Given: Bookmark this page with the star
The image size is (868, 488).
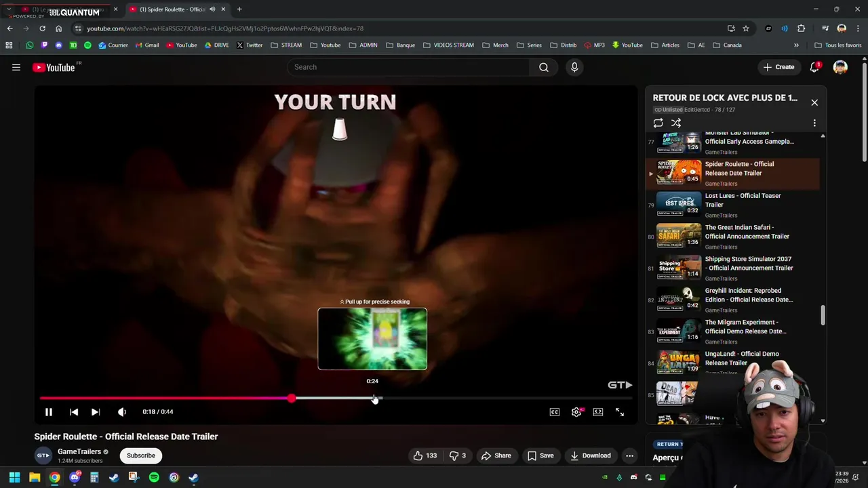Looking at the screenshot, I should pos(746,28).
